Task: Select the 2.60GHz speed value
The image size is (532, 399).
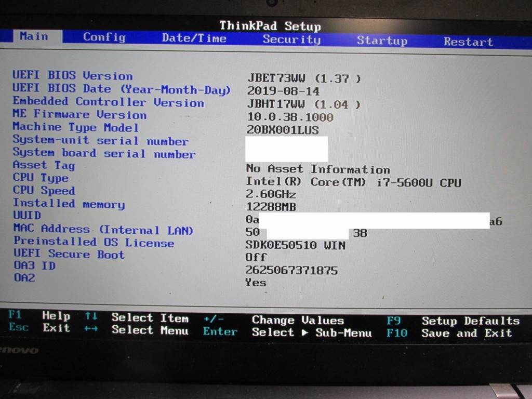Action: point(271,194)
